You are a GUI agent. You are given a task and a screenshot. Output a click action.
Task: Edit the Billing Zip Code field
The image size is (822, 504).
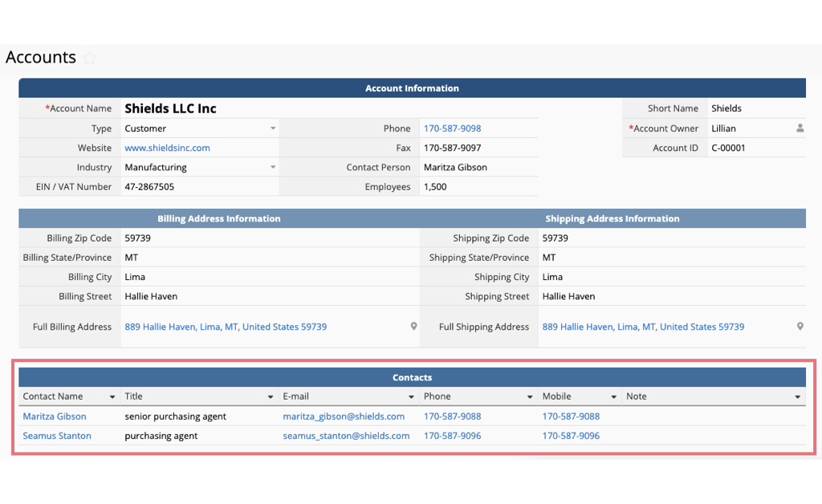tap(270, 238)
